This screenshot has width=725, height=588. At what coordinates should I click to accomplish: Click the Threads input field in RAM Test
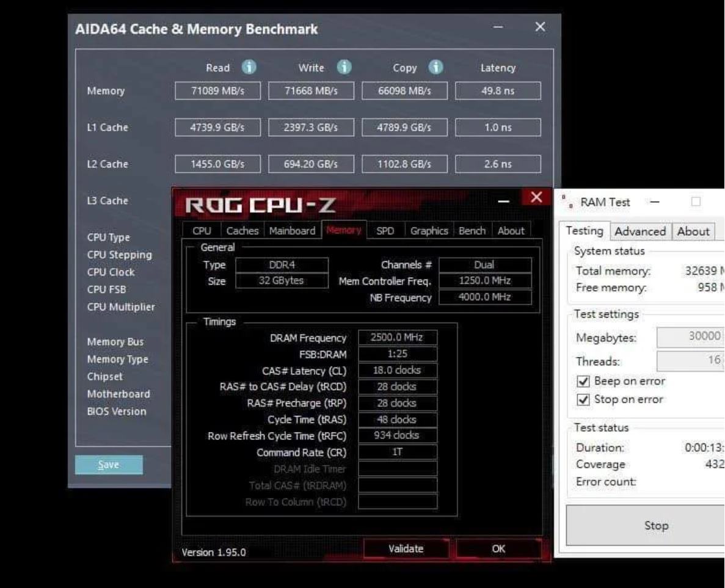coord(691,360)
